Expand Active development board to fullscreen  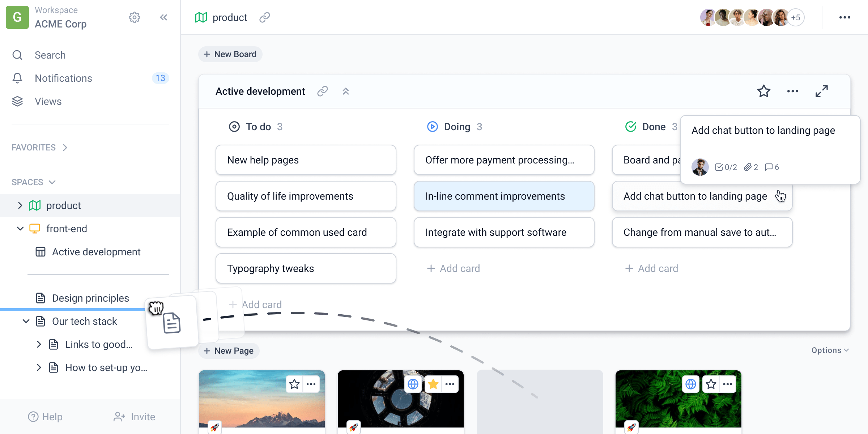[821, 91]
